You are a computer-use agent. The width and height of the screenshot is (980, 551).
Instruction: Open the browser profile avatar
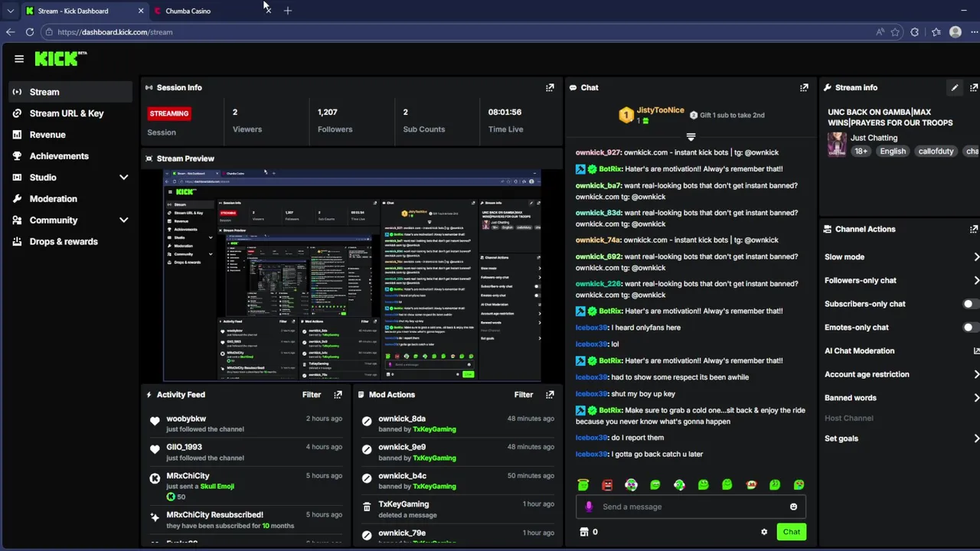955,32
